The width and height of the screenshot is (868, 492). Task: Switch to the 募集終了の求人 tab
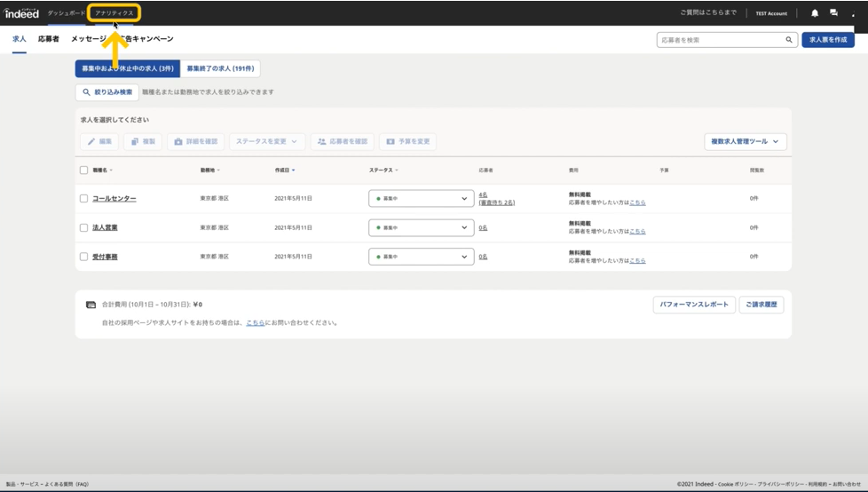tap(220, 68)
